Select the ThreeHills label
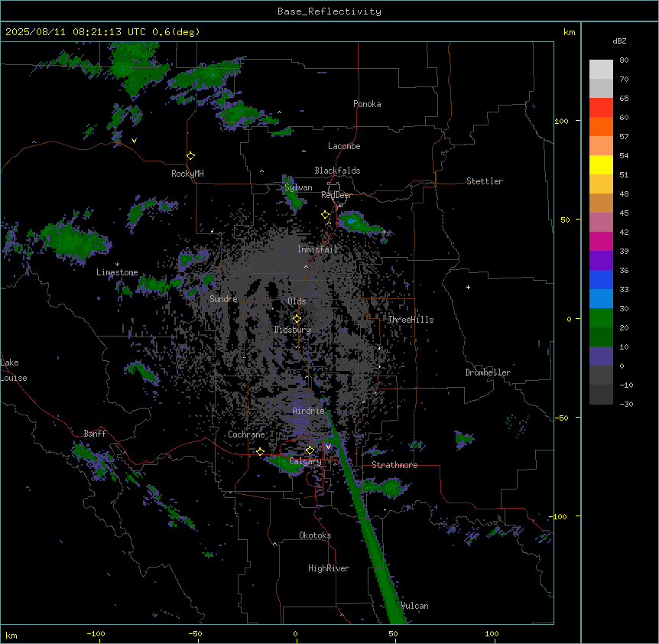This screenshot has height=644, width=659. pyautogui.click(x=411, y=320)
